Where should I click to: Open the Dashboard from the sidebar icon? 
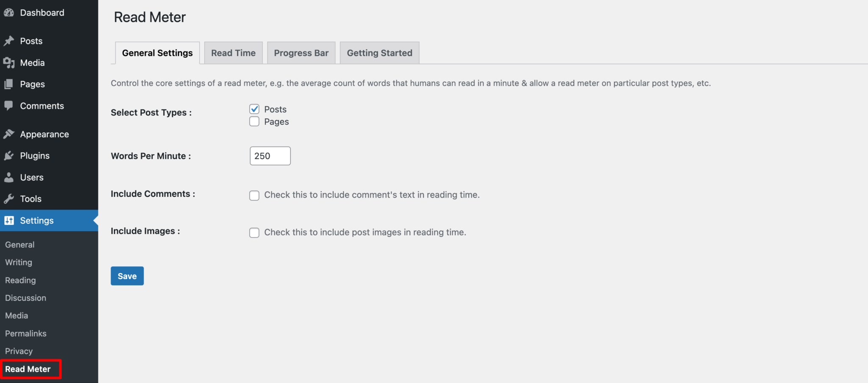(x=8, y=12)
